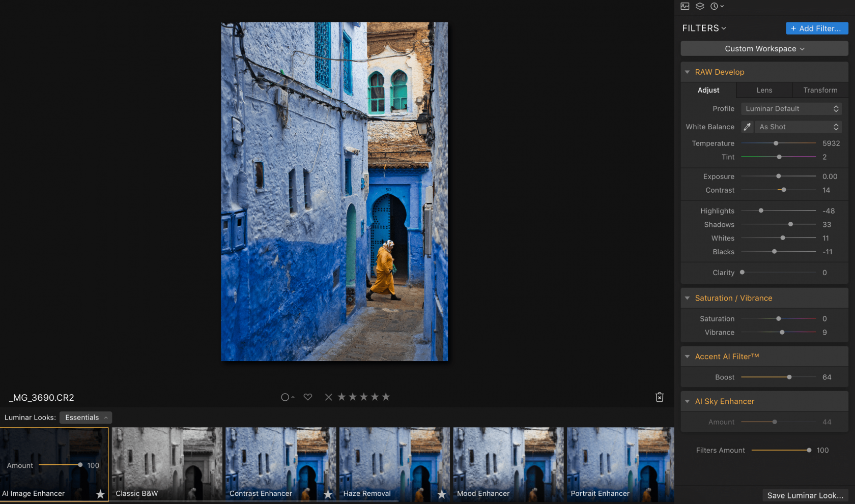Click the trash icon to delete photo

pos(659,397)
